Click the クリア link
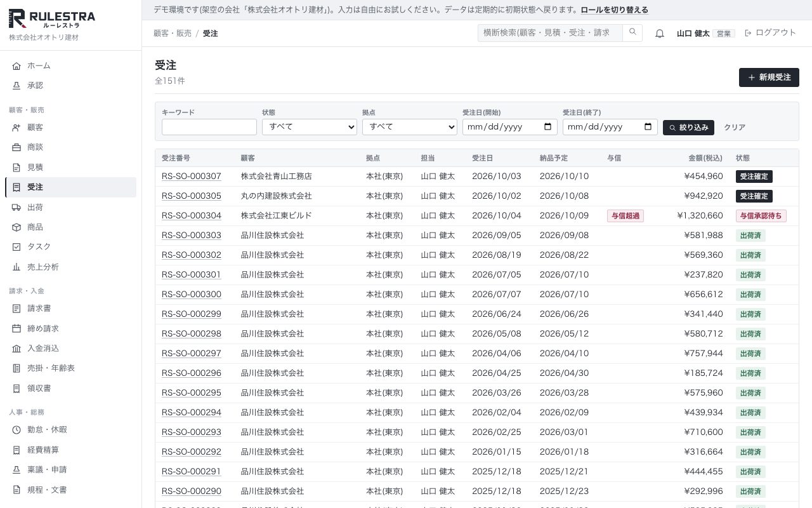Viewport: 812px width, 508px height. [735, 128]
